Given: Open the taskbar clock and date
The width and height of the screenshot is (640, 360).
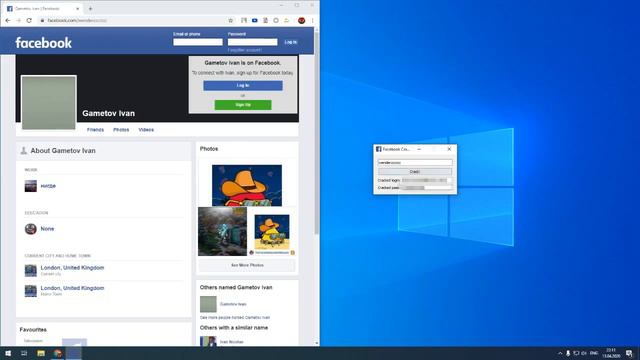Looking at the screenshot, I should (x=611, y=353).
